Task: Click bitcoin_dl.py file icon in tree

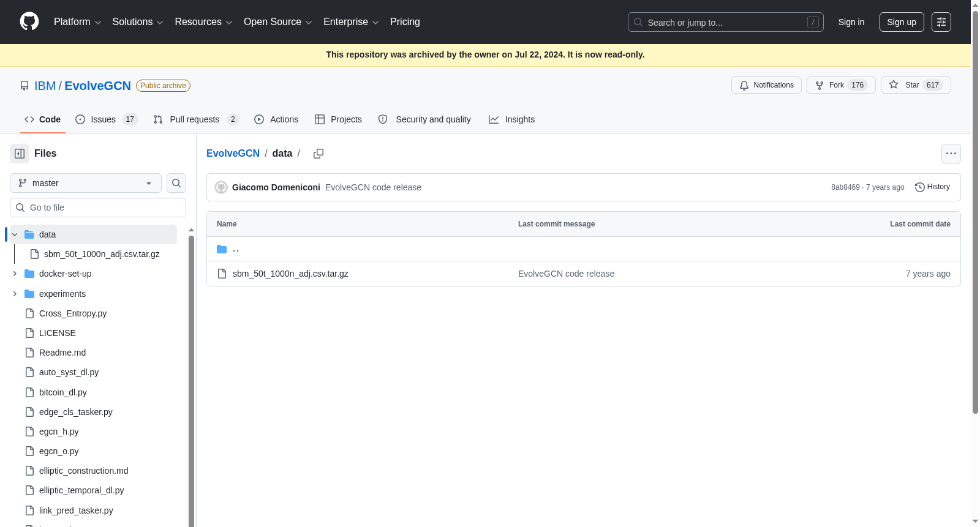Action: [x=29, y=392]
